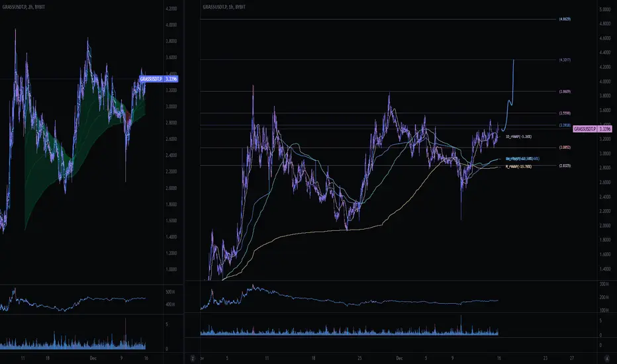Click the tallest volume spike in the right chart
Screen dimensions: 617x364
tap(461, 325)
